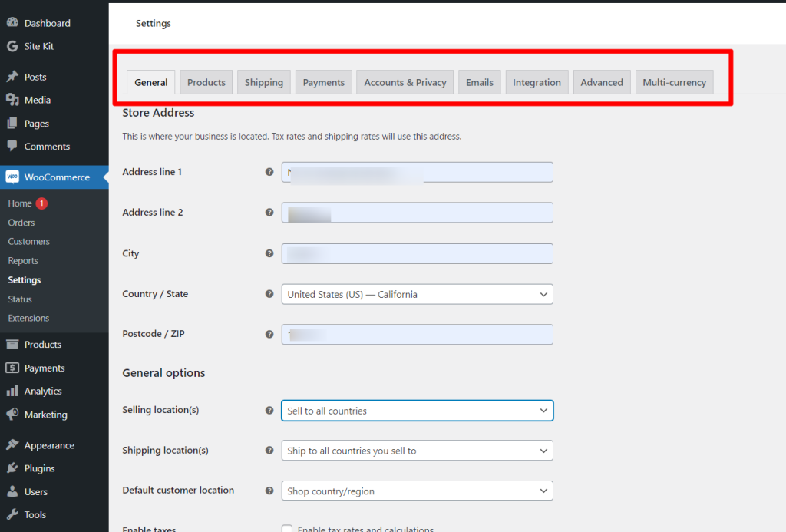Click the Posts pushpin icon

click(12, 77)
